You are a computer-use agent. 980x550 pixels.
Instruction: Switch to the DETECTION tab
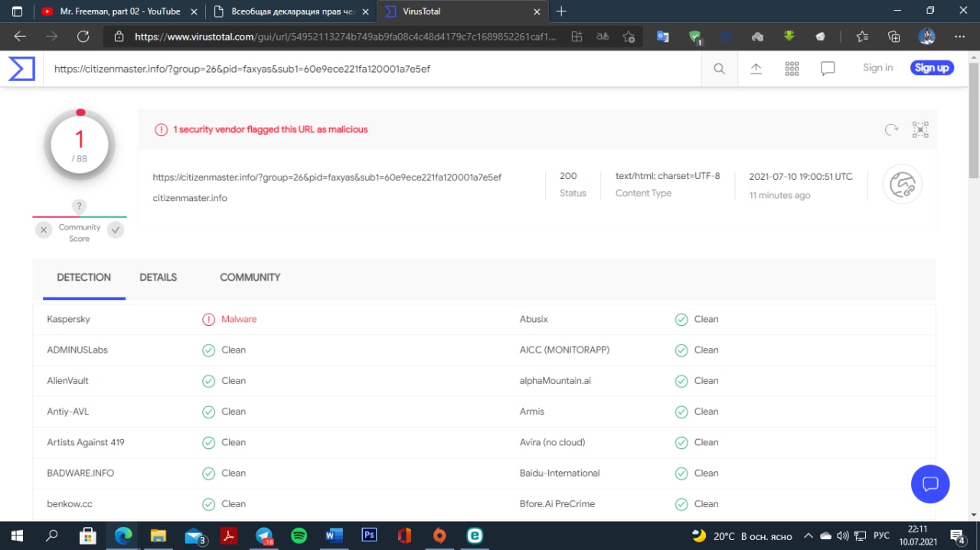[83, 277]
